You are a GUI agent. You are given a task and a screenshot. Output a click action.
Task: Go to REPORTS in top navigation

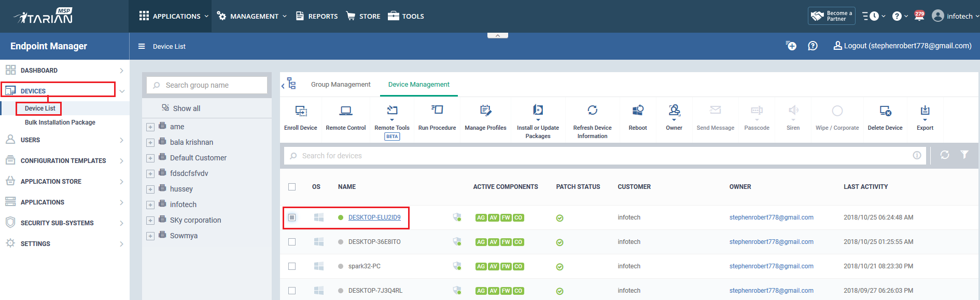pos(317,16)
